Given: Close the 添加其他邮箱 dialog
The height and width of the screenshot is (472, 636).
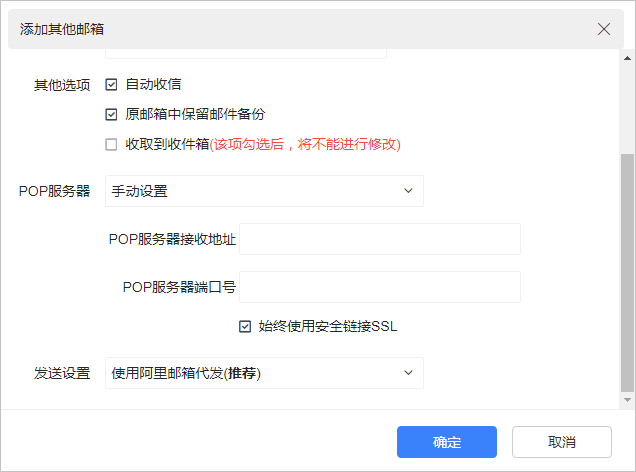Looking at the screenshot, I should pos(604,29).
